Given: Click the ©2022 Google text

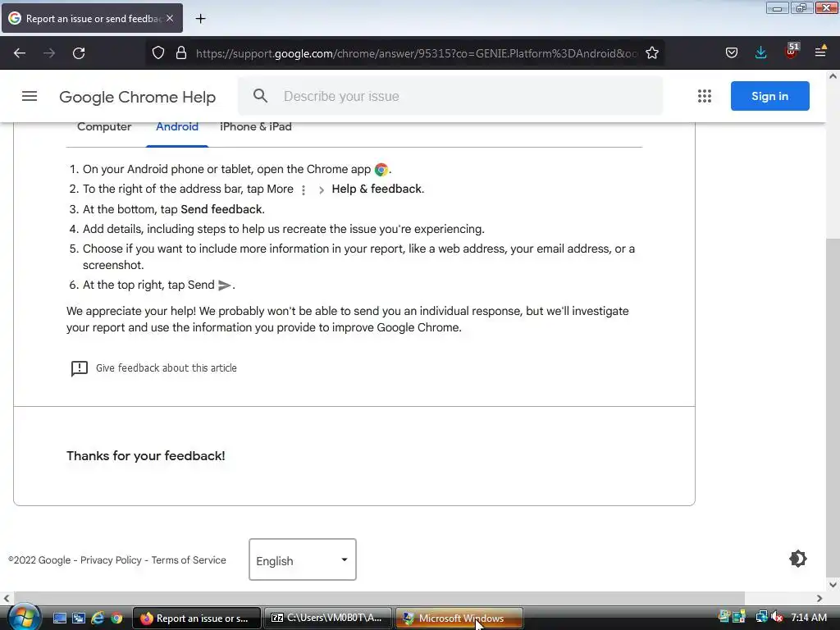Looking at the screenshot, I should (x=39, y=559).
